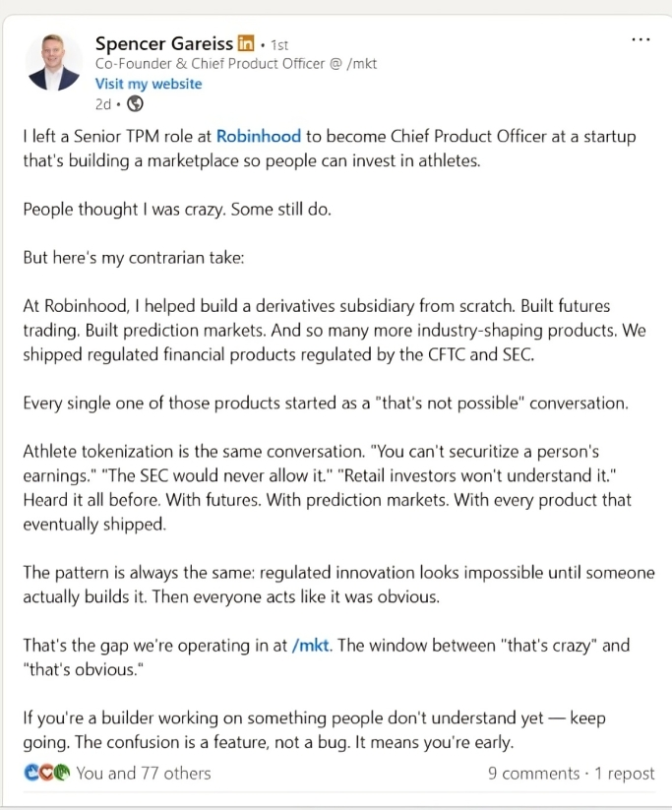Open the 9 comments list
This screenshot has height=810, width=672.
click(x=533, y=774)
